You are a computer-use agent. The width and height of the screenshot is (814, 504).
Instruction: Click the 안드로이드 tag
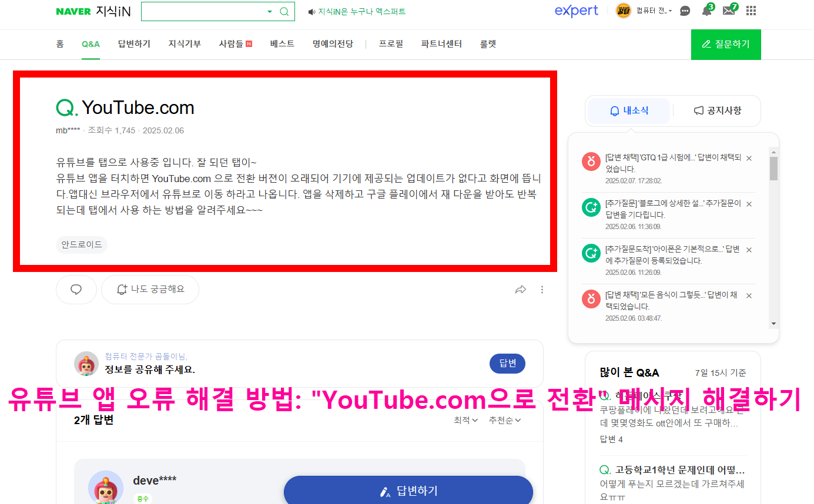(82, 244)
